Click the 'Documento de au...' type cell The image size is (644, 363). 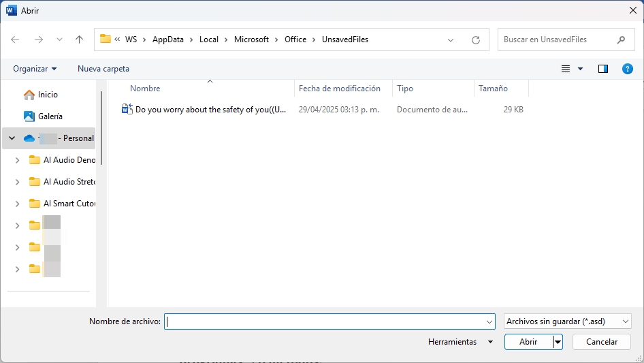pyautogui.click(x=432, y=110)
